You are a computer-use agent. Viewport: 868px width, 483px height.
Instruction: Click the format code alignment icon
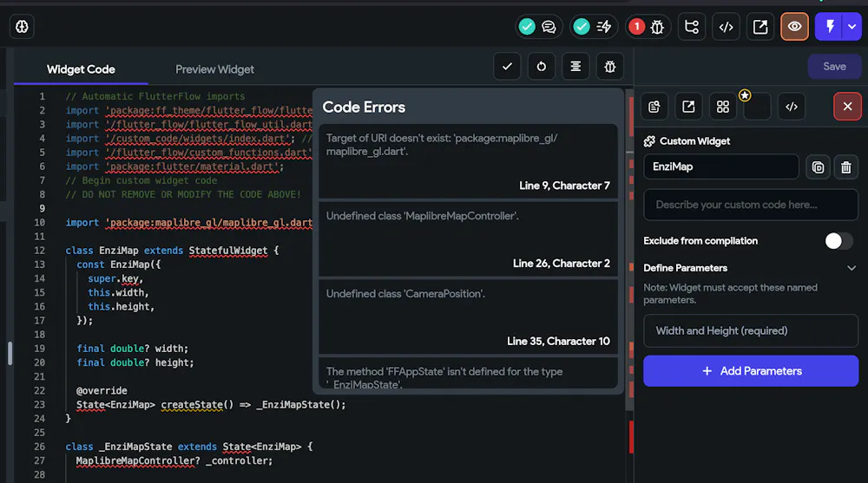point(575,67)
